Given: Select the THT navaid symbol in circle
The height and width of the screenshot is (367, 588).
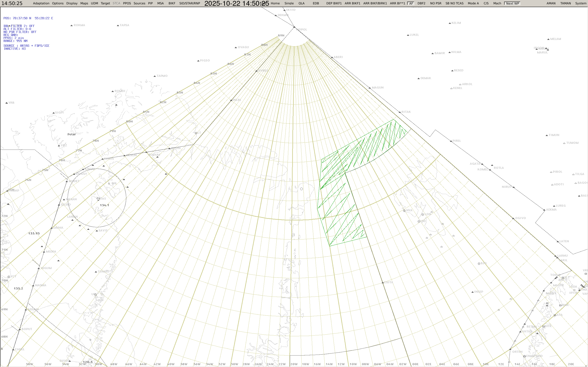Looking at the screenshot, I should click(98, 199).
